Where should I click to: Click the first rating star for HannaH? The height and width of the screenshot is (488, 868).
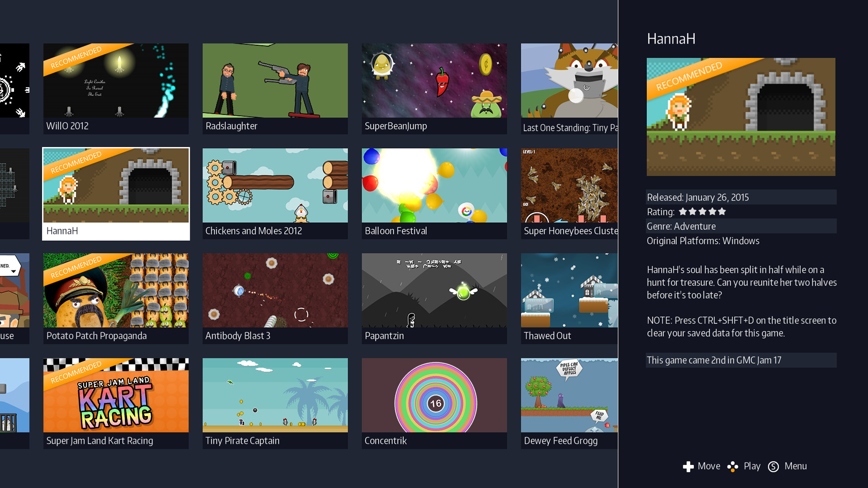click(683, 211)
